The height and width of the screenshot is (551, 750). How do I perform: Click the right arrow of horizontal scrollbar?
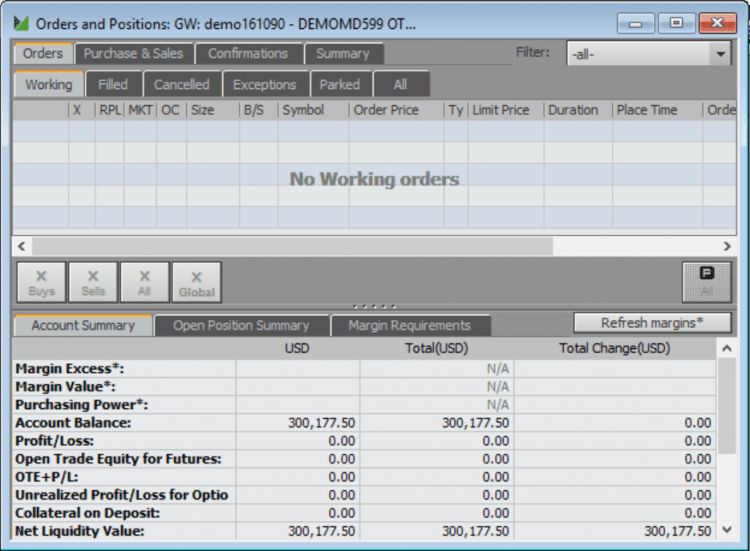point(727,246)
